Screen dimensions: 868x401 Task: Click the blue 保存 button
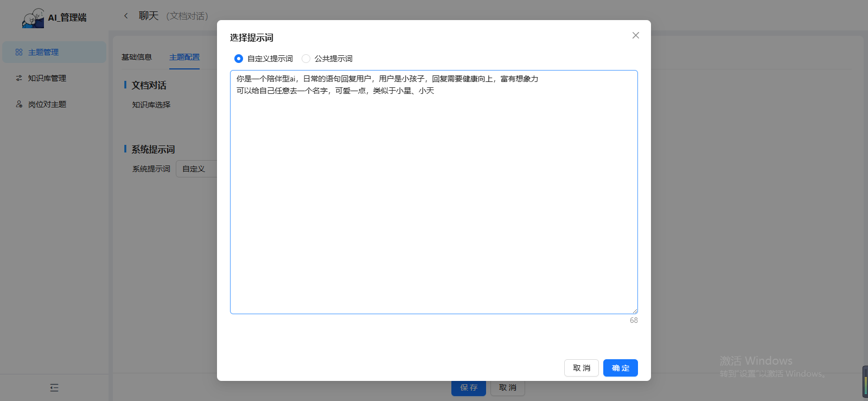469,387
